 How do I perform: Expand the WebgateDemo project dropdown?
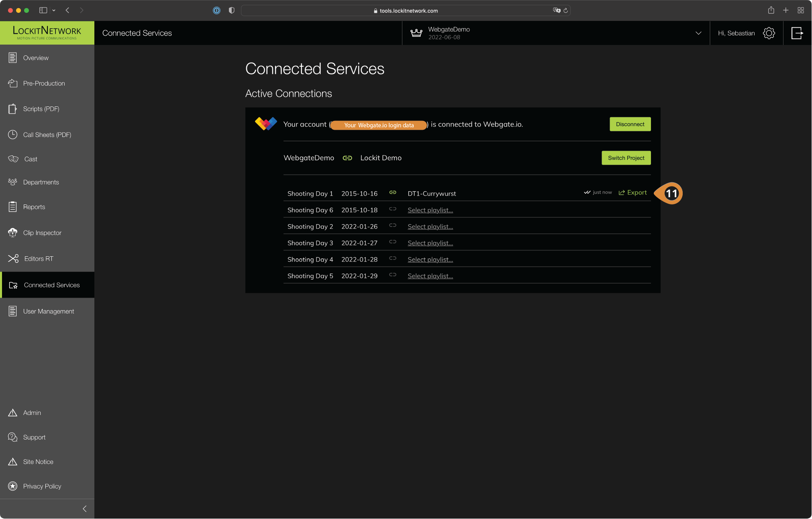698,33
